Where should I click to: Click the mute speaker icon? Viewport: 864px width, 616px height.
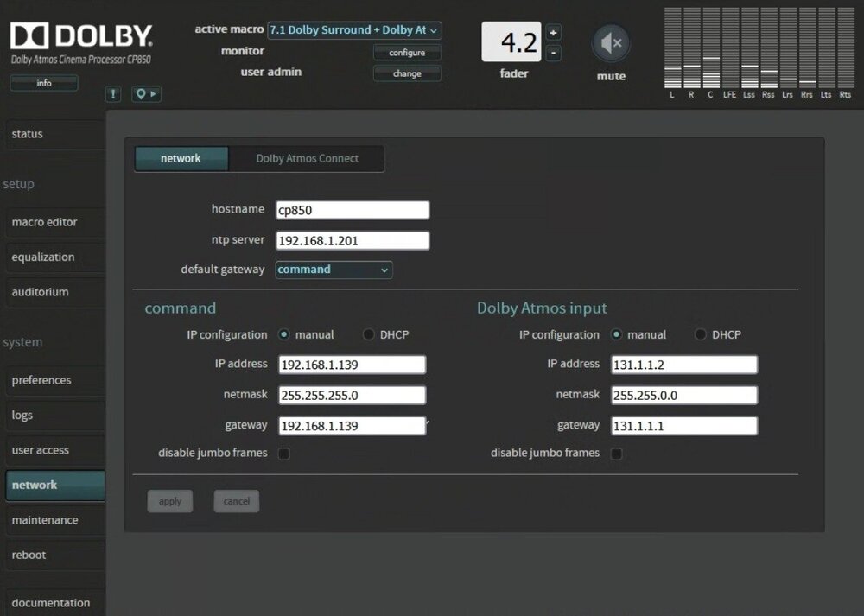[x=611, y=43]
